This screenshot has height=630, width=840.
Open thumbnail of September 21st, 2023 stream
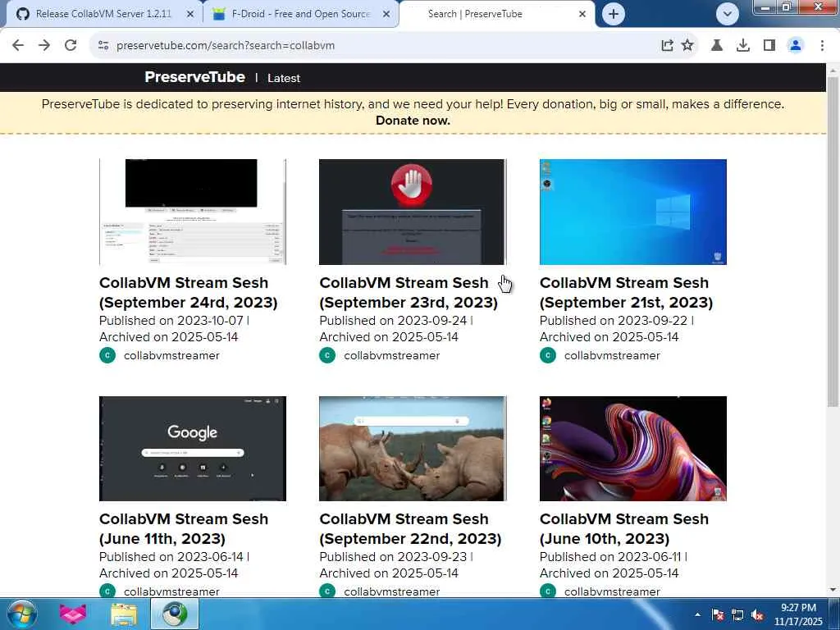(632, 212)
